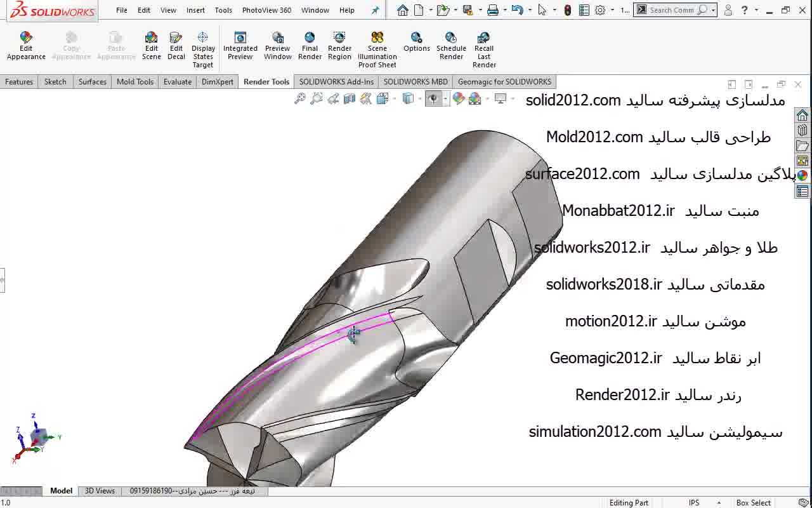Expand the Open document dropdown arrow

coord(455,10)
